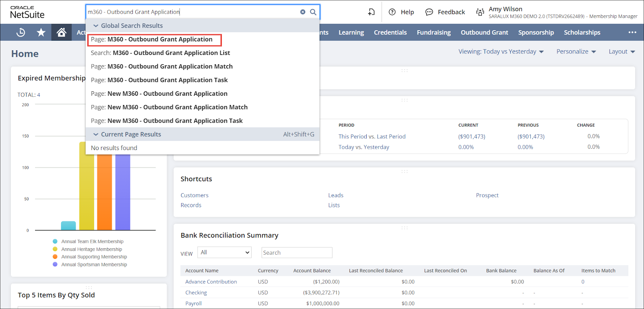Clear the global search field text
Viewport: 644px width, 309px height.
(x=303, y=12)
